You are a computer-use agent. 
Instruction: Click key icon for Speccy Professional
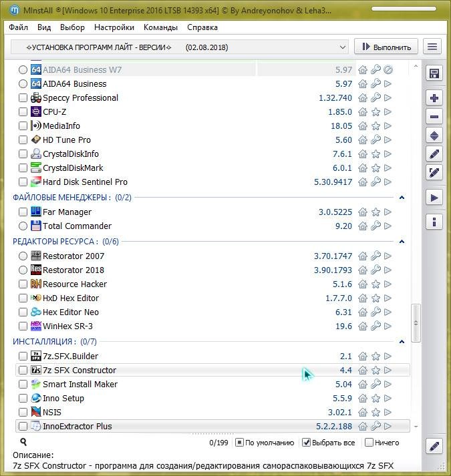[x=375, y=97]
